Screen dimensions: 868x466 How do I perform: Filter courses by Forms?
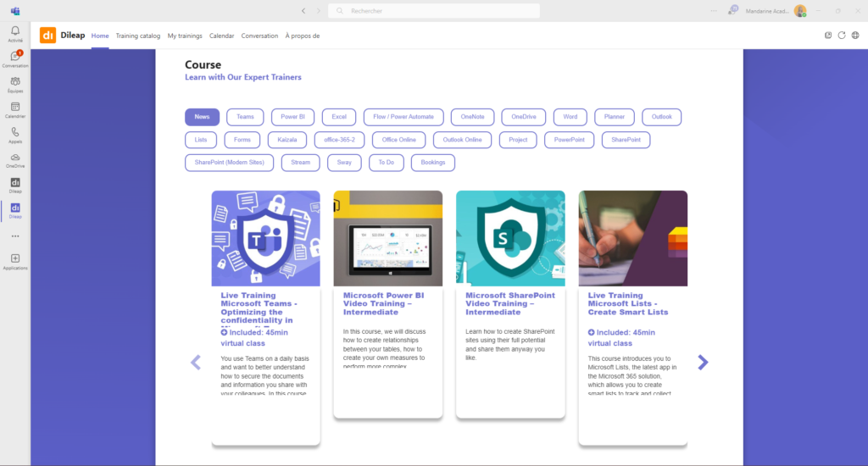[x=242, y=140]
